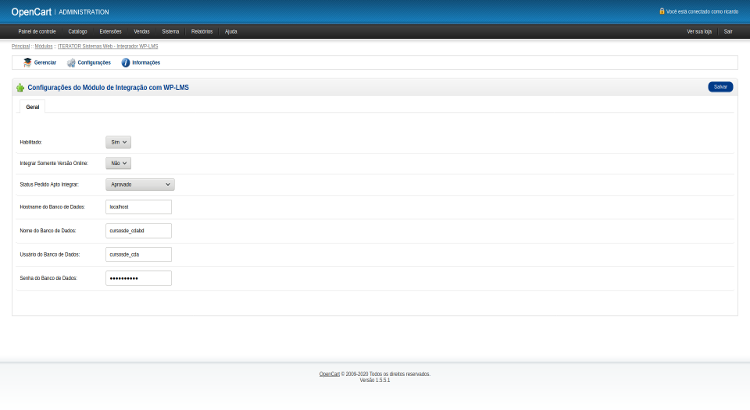Click the 'Habilitado:' label
Screen dimensions: 750x410
coord(31,142)
